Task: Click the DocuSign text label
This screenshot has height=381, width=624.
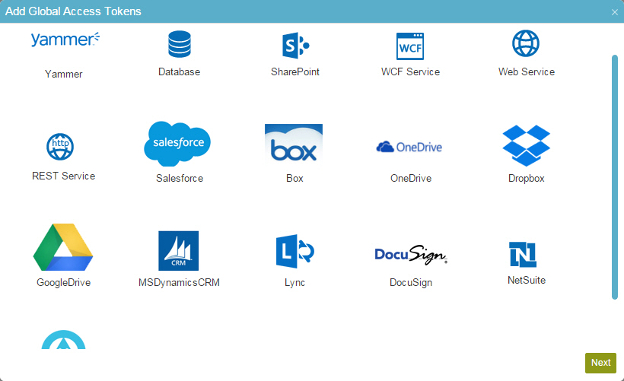Action: click(411, 283)
